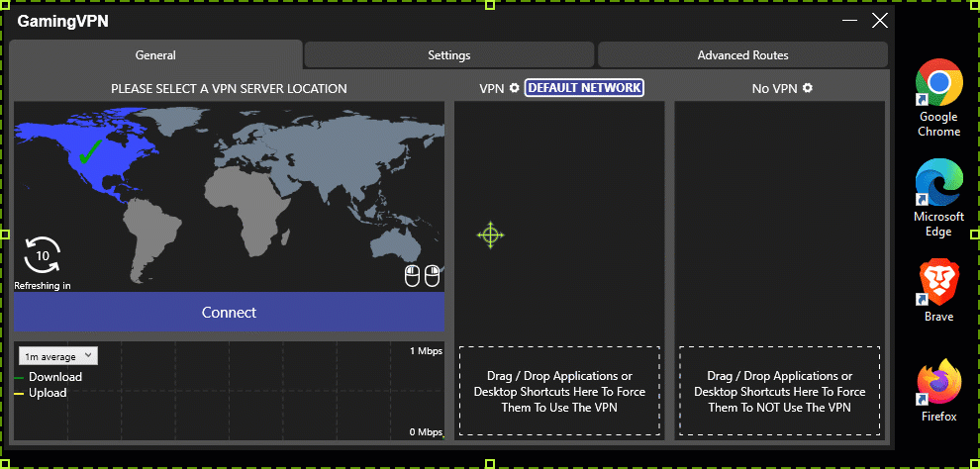Open the No VPN column gear settings
980x469 pixels.
[808, 88]
